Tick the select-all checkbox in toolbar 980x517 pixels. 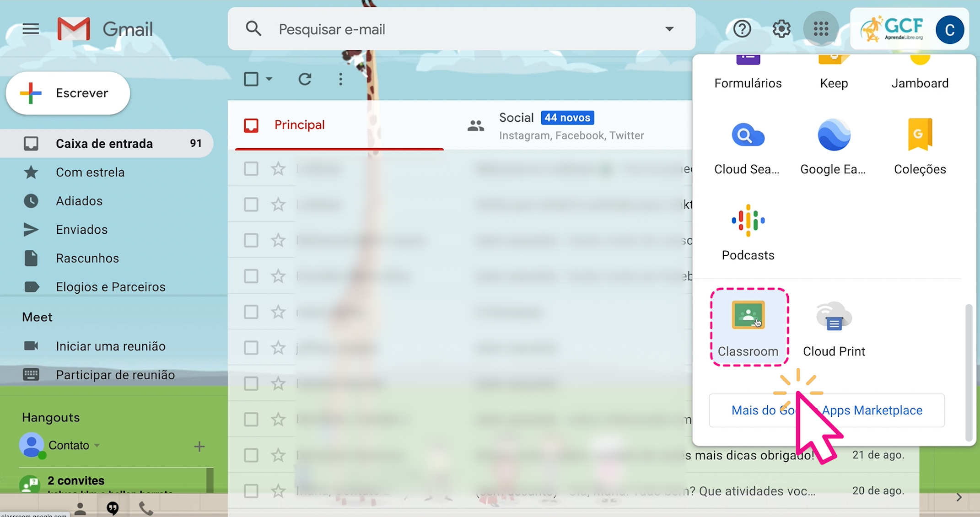click(251, 79)
